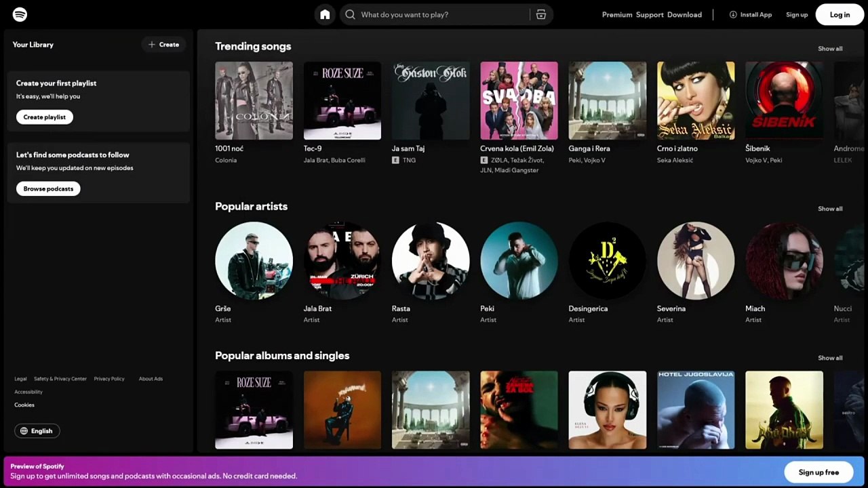Click the Browse podcasts button

pyautogui.click(x=48, y=188)
